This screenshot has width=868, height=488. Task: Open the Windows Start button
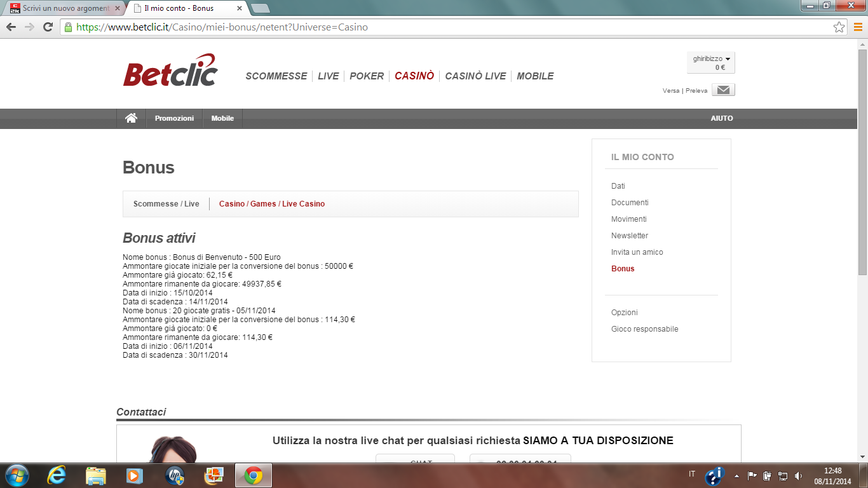pos(16,475)
